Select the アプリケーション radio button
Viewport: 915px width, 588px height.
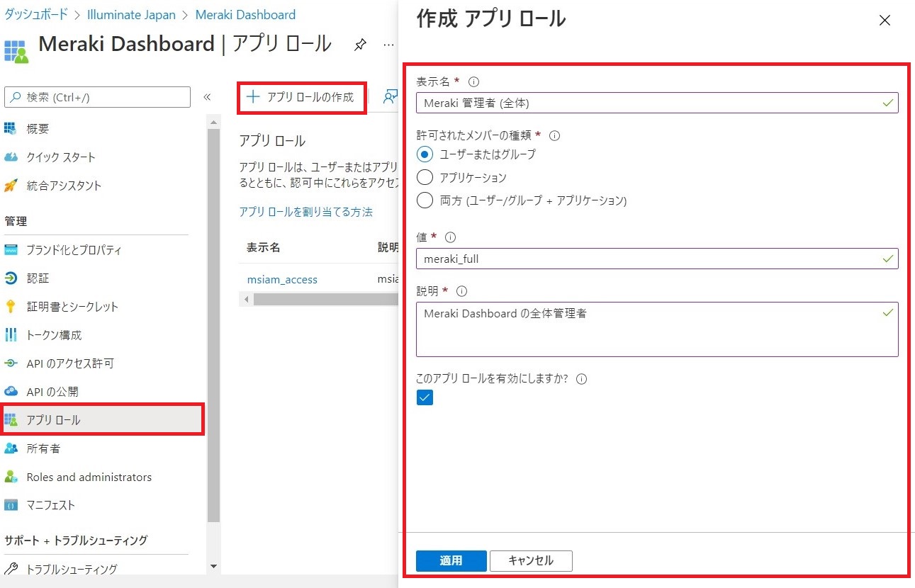tap(425, 177)
